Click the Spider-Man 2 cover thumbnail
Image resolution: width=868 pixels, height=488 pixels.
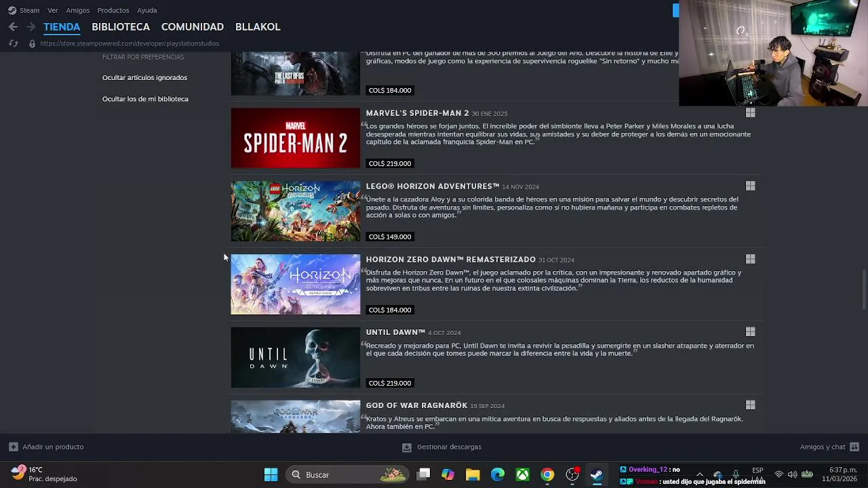tap(296, 138)
